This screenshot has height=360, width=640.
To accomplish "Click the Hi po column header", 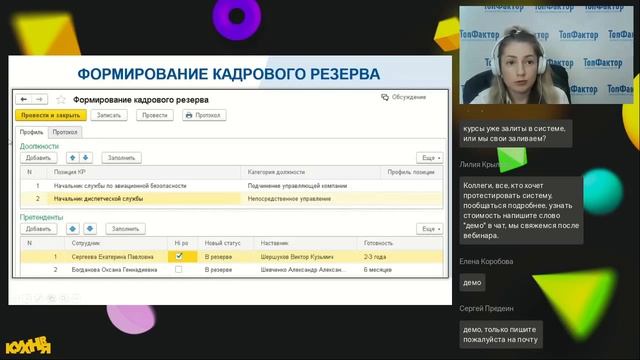I will [x=181, y=243].
